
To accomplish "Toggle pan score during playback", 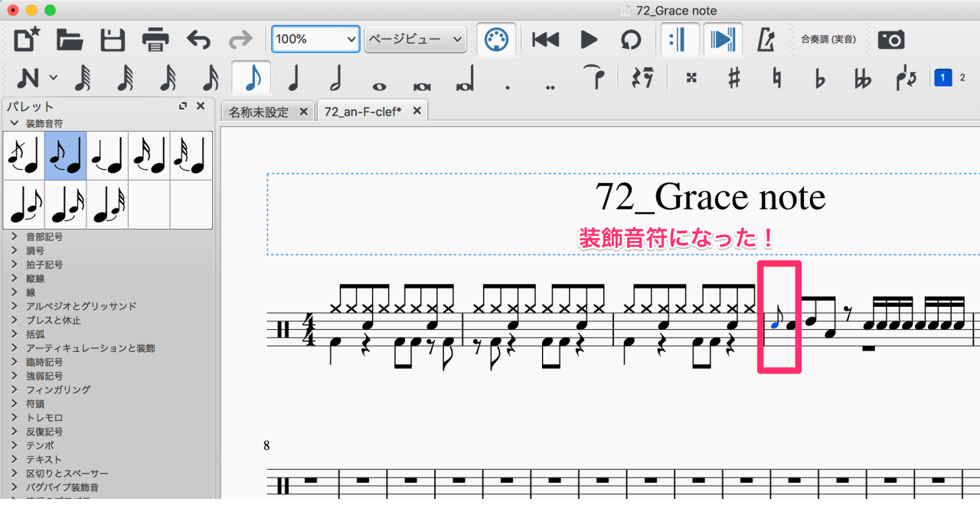I will [x=723, y=39].
